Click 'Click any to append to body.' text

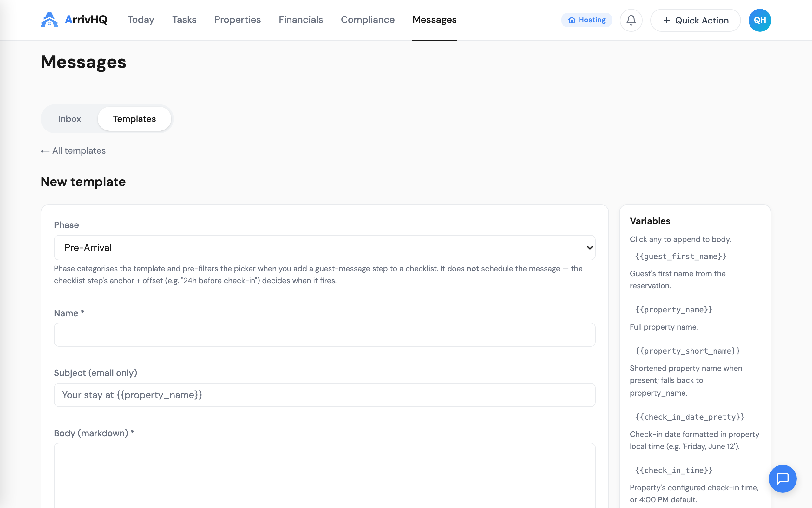coord(680,239)
